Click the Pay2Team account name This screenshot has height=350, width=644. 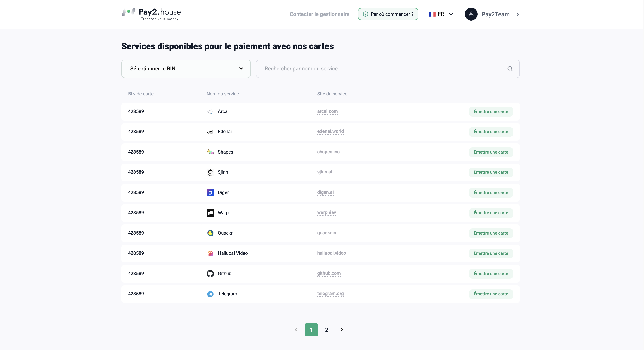tap(495, 14)
